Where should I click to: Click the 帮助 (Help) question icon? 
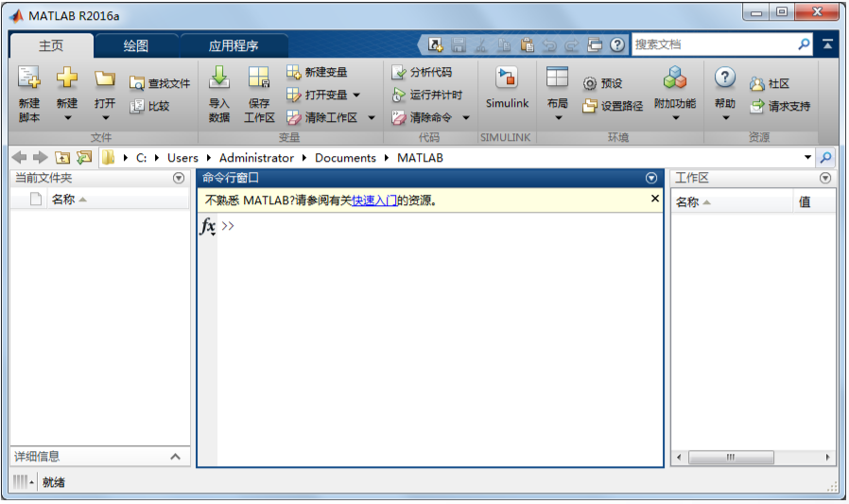724,78
